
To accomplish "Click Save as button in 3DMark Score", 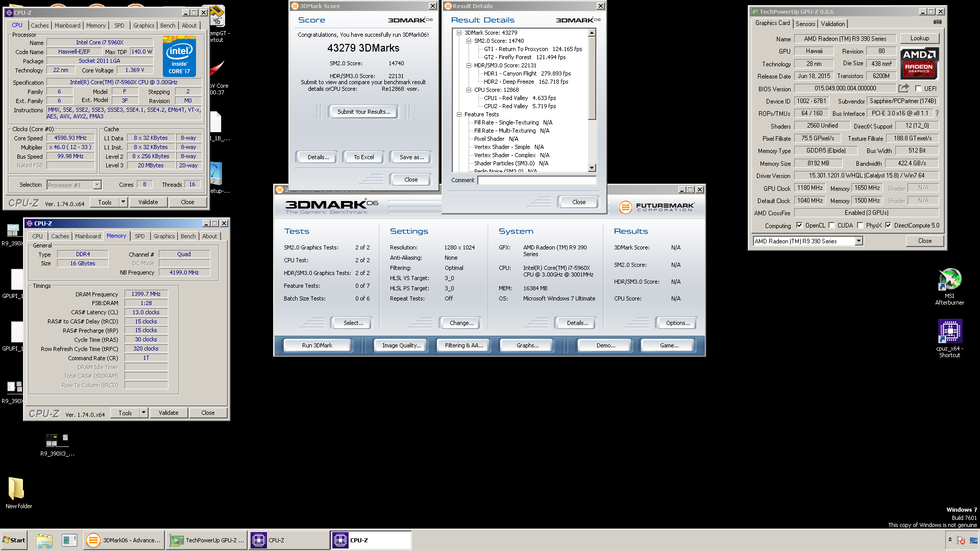I will 411,157.
